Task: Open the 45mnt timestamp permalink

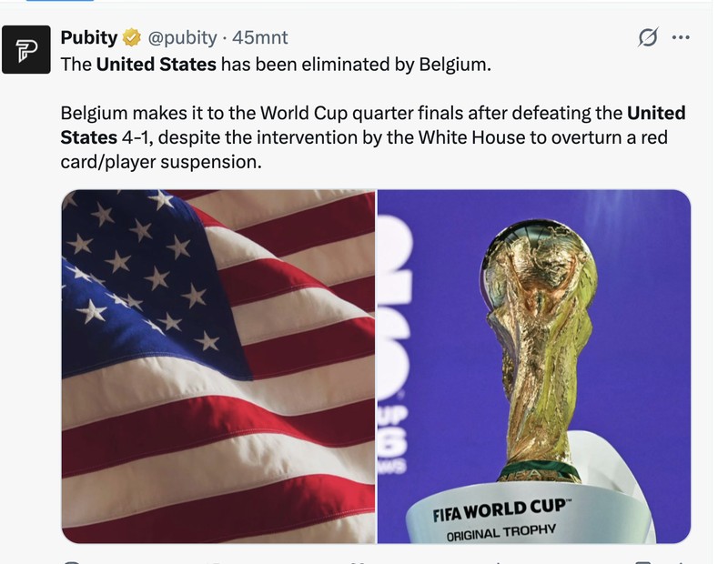Action: (260, 37)
